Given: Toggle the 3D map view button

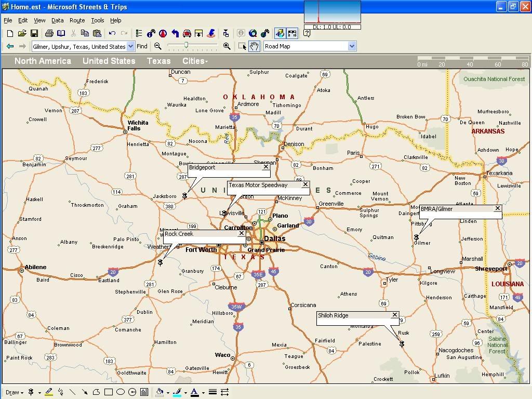Looking at the screenshot, I should (280, 33).
